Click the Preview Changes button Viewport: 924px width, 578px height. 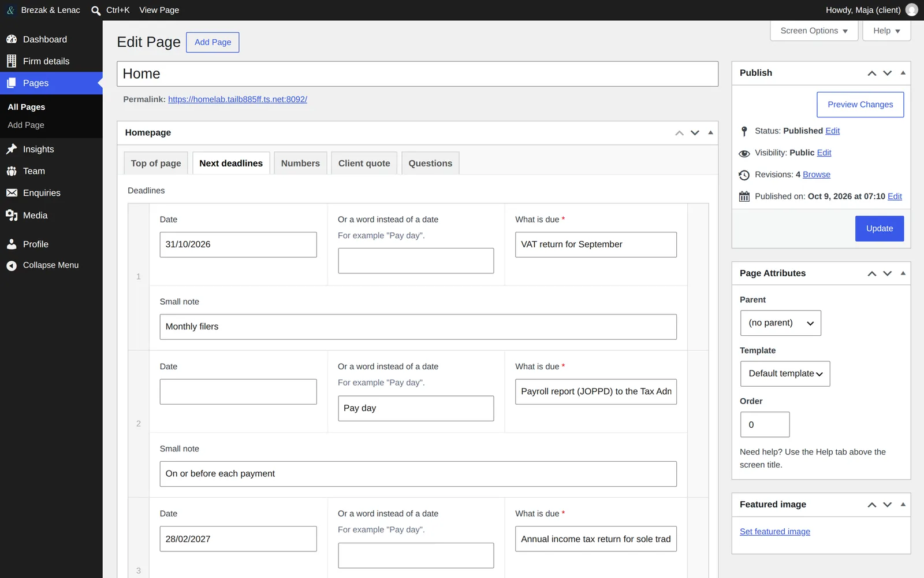[860, 105]
